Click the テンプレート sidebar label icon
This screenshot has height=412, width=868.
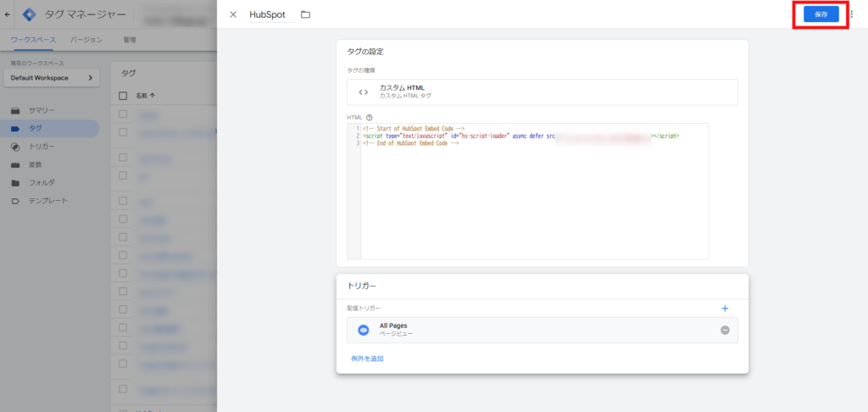click(x=15, y=201)
